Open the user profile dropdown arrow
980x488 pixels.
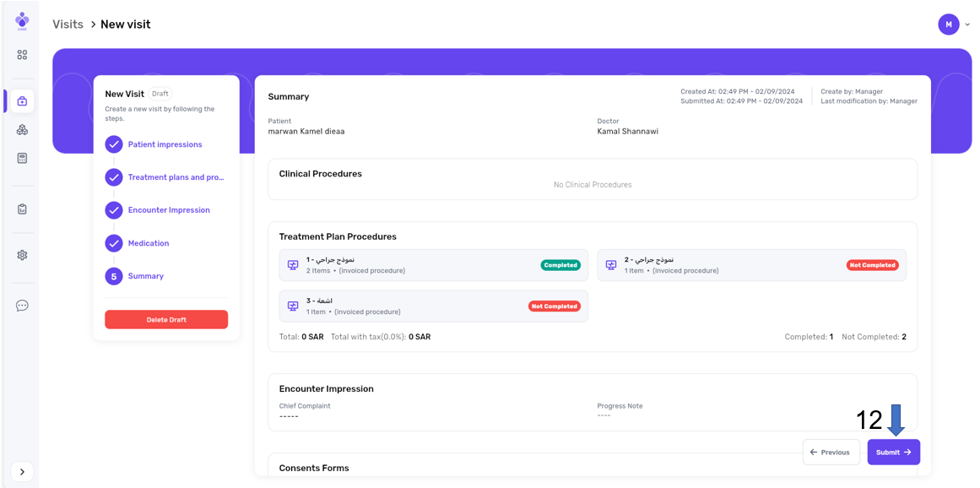(967, 24)
